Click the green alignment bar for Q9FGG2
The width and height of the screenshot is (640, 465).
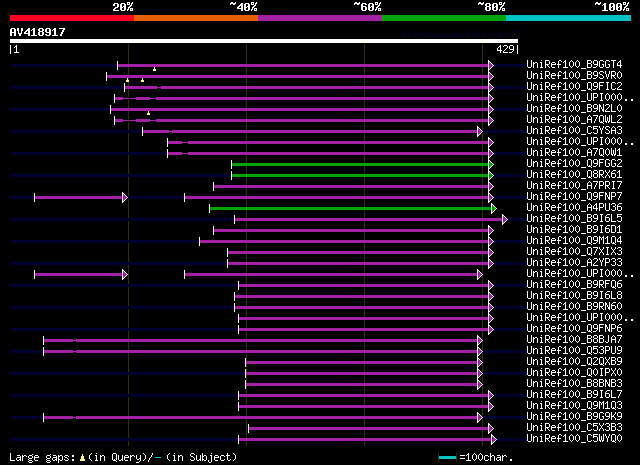[360, 165]
